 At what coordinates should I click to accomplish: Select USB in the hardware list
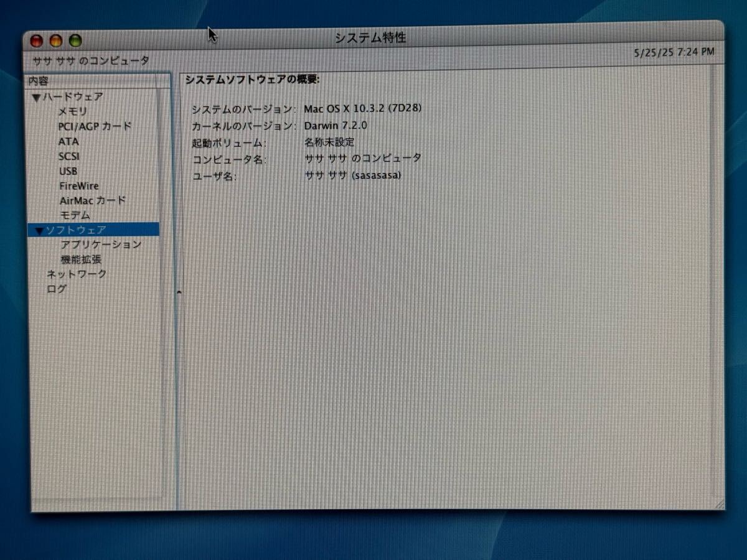point(68,171)
